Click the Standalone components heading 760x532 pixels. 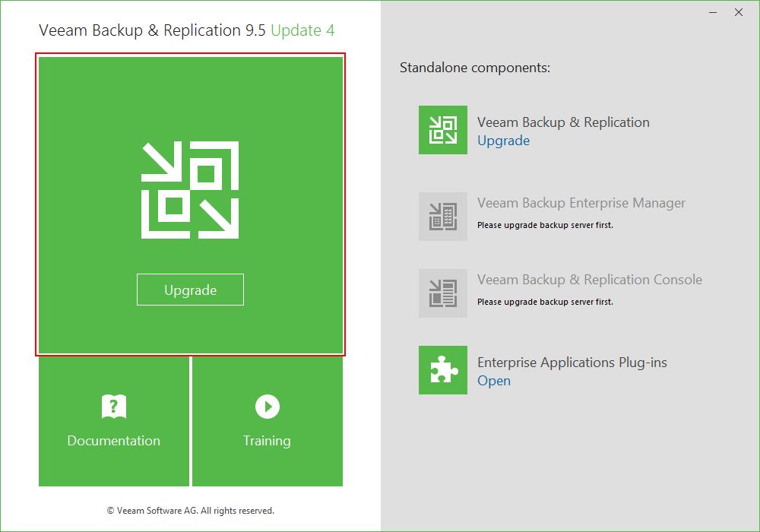[x=475, y=68]
